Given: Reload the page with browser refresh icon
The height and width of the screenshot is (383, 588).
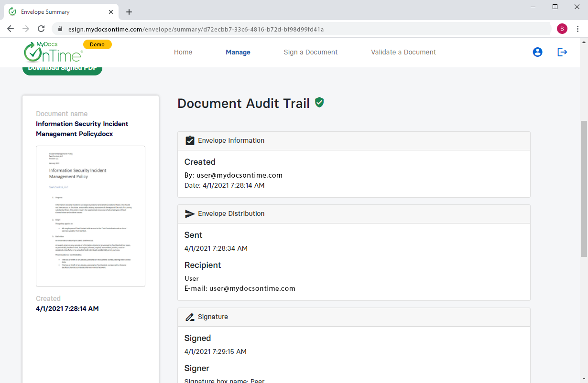Looking at the screenshot, I should pyautogui.click(x=41, y=29).
